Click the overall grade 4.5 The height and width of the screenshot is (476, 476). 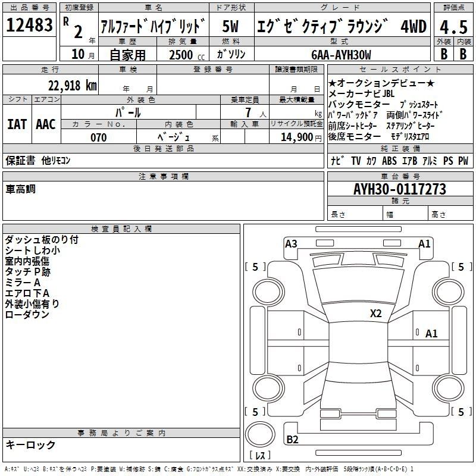(x=453, y=27)
